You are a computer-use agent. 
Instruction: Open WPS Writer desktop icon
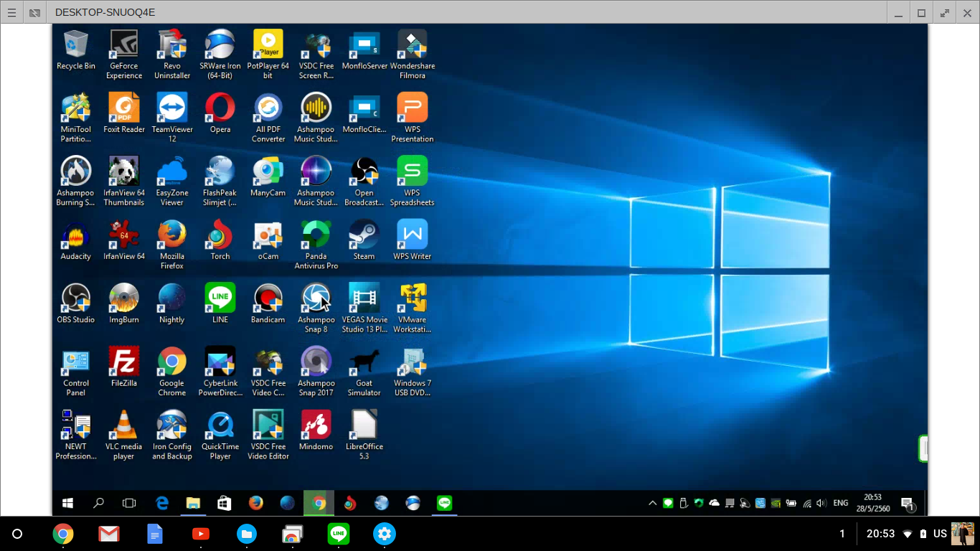pyautogui.click(x=413, y=240)
